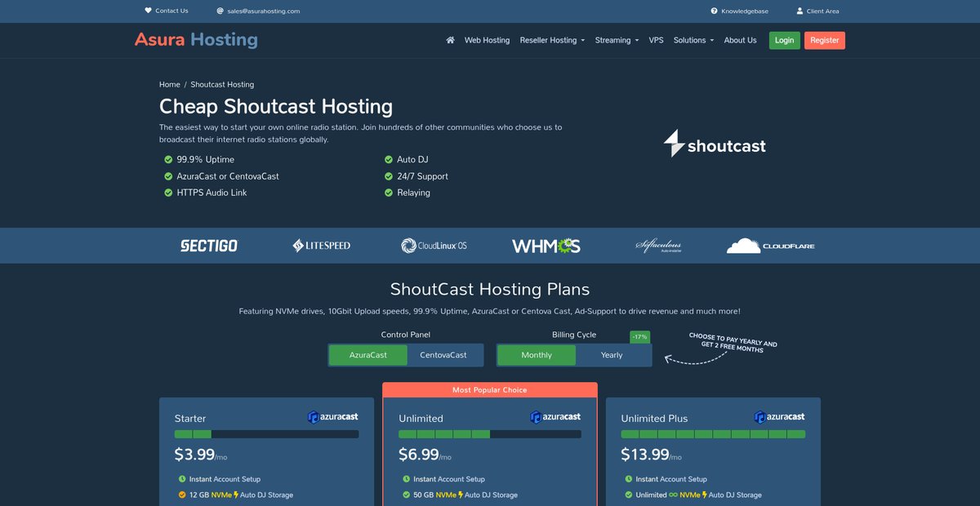The height and width of the screenshot is (506, 980).
Task: Switch control panel to CentovaCast
Action: point(443,355)
